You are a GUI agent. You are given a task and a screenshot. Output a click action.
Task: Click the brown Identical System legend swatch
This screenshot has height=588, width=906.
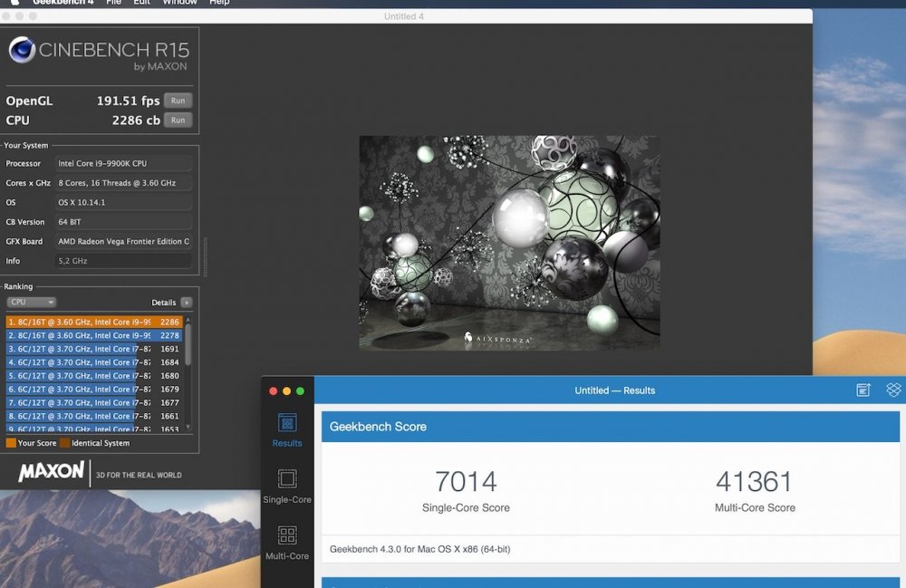pos(64,443)
